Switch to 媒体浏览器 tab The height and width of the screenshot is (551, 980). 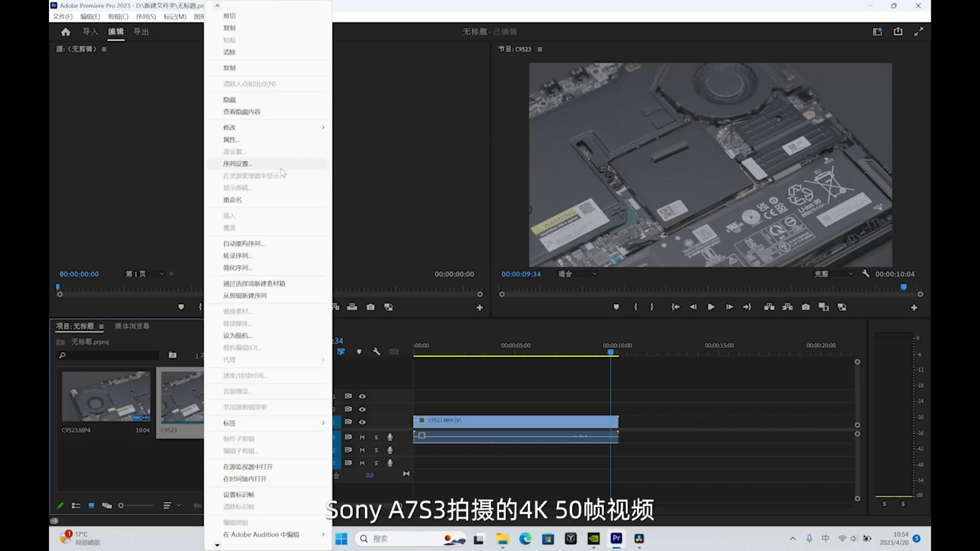[x=132, y=326]
